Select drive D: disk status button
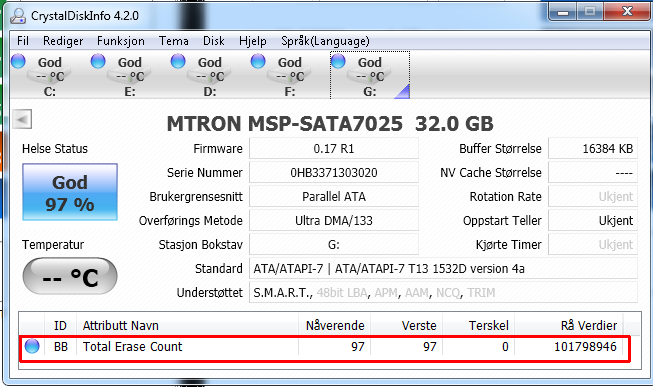653x387 pixels. pyautogui.click(x=209, y=75)
